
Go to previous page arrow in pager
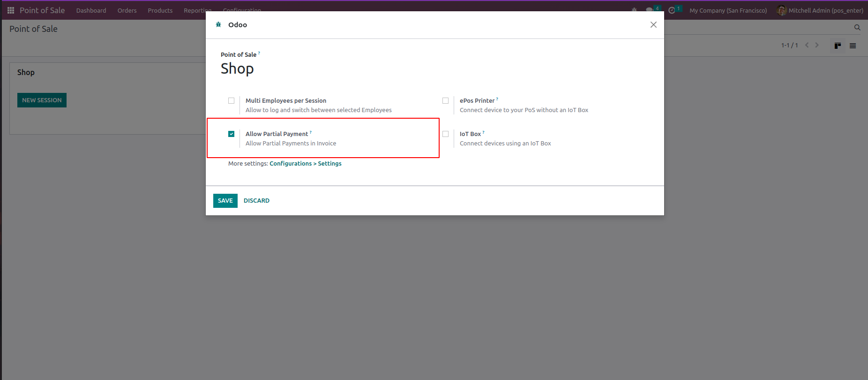pyautogui.click(x=807, y=45)
